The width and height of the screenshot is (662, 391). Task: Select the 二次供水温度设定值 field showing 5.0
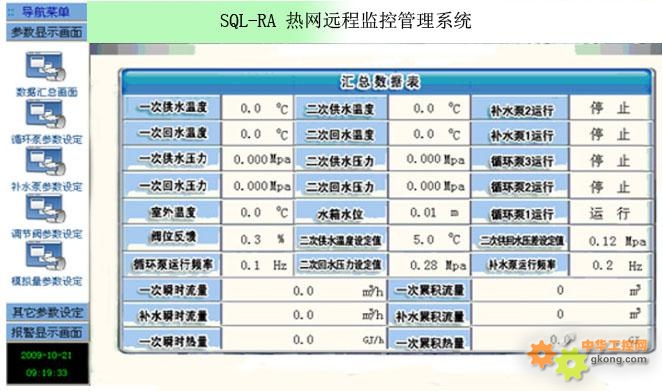(429, 239)
